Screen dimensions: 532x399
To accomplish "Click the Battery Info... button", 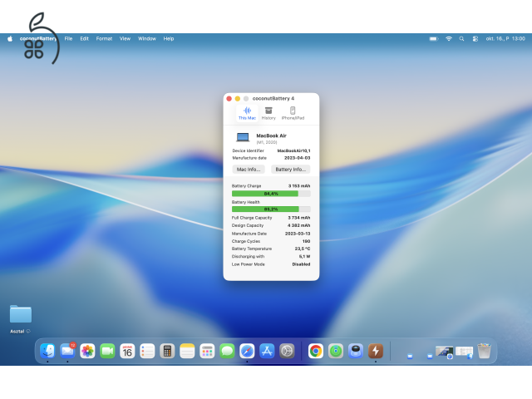I will pyautogui.click(x=290, y=170).
